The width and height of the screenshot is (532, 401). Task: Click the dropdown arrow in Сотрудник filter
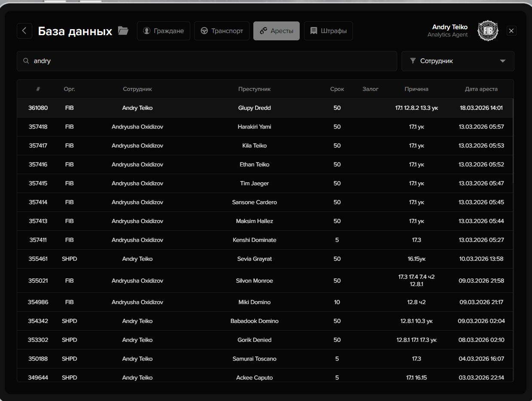click(502, 61)
